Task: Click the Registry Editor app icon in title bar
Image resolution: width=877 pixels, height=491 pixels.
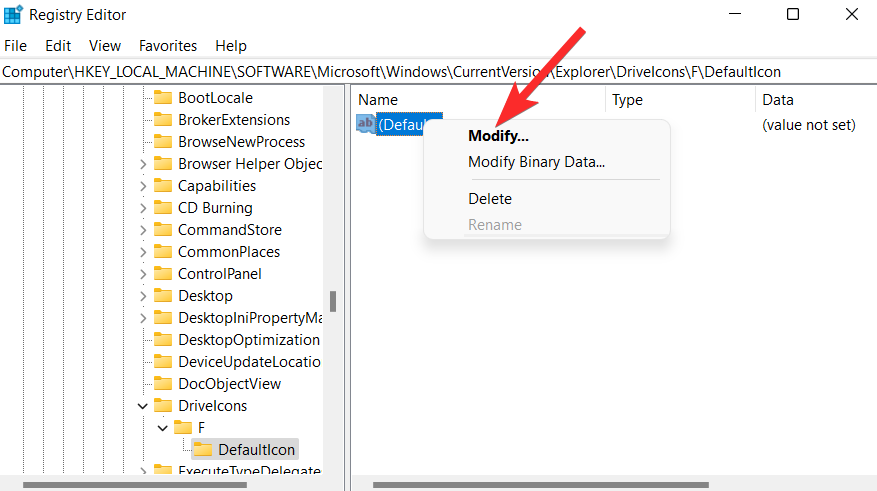Action: point(13,15)
